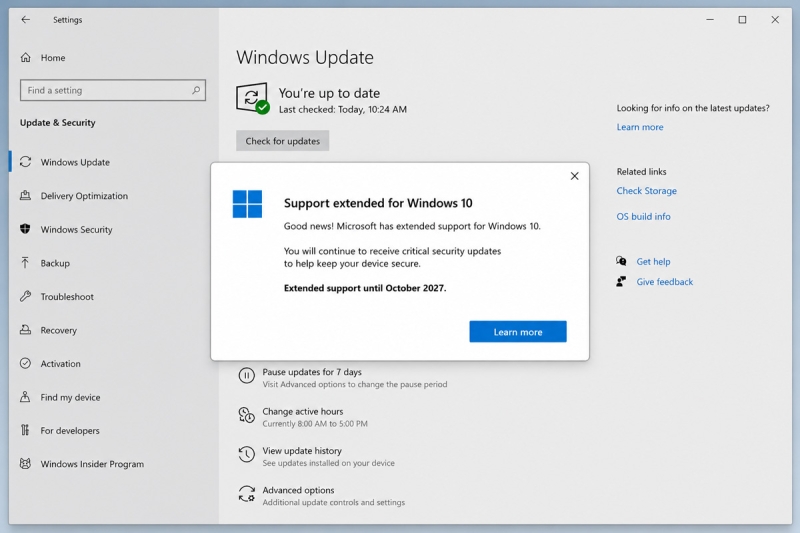Image resolution: width=800 pixels, height=533 pixels.
Task: Open the Windows Insider Program page
Action: (92, 464)
